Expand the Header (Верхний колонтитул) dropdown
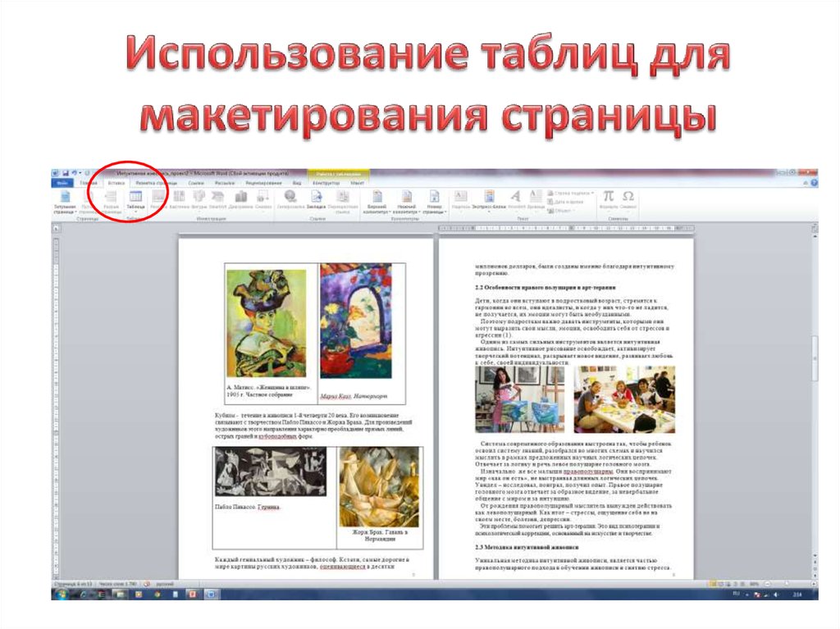Viewport: 840px width, 629px height. 377,199
